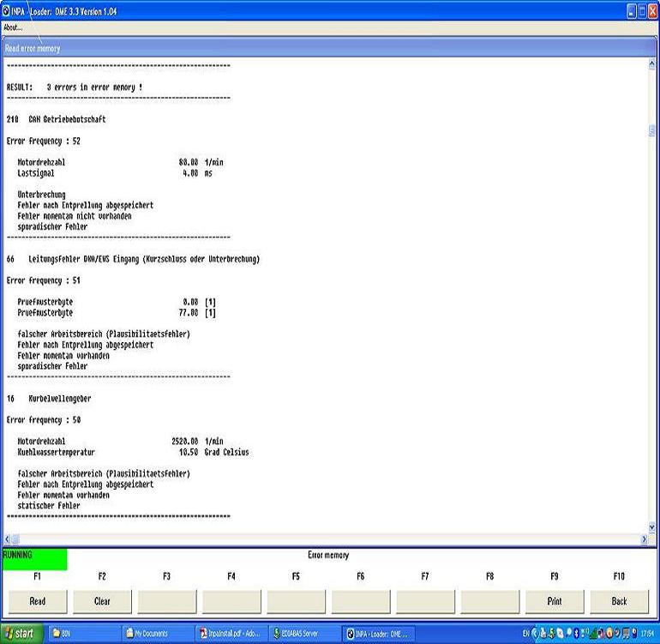The image size is (660, 644).
Task: Click the empty F3 function button
Action: (166, 601)
